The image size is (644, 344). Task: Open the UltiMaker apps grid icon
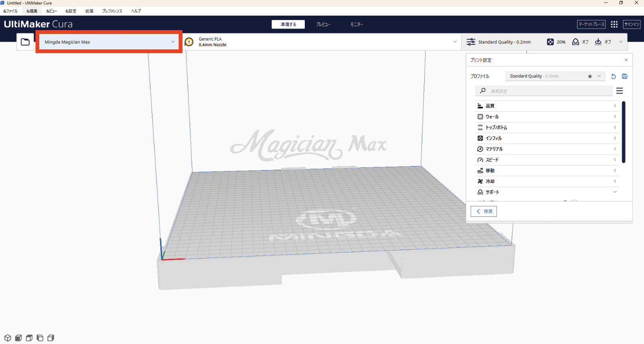[614, 24]
